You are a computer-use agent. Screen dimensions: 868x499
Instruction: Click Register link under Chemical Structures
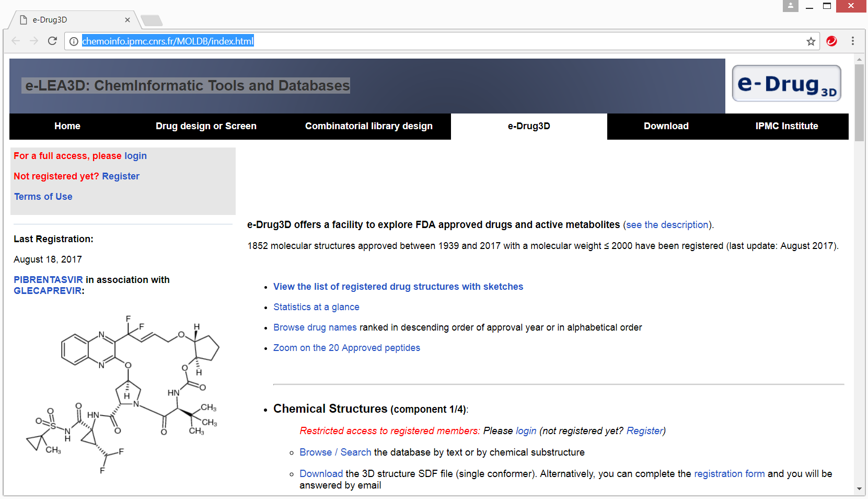click(645, 431)
